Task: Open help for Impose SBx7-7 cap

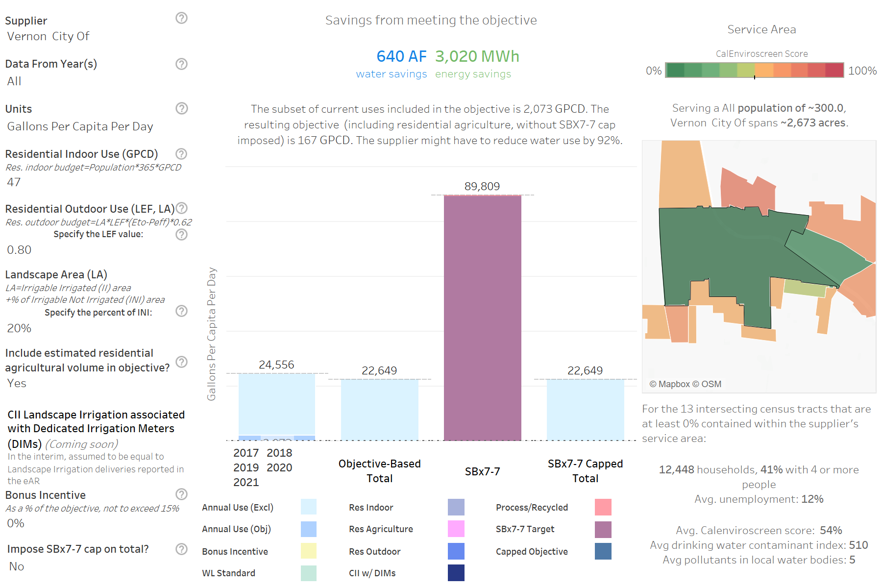Action: click(181, 549)
